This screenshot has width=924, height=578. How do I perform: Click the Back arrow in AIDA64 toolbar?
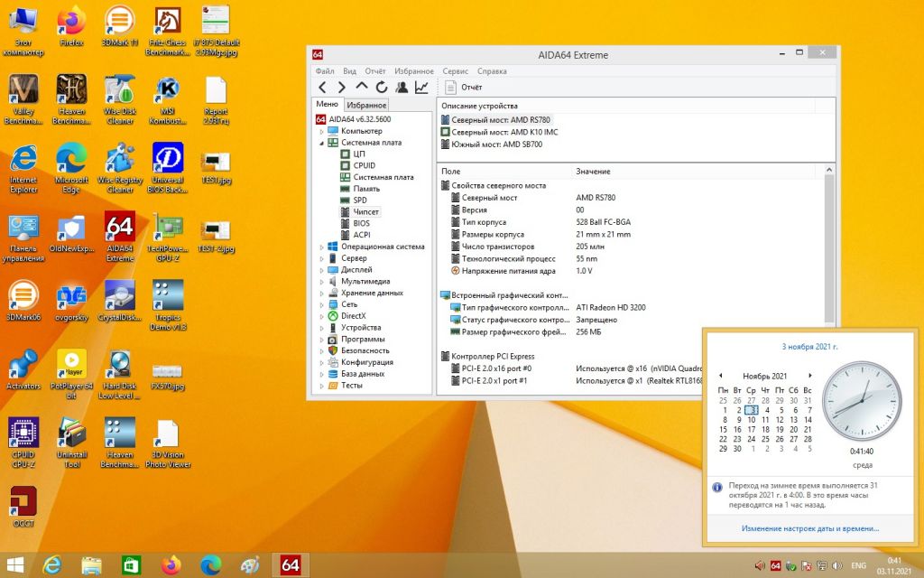[322, 88]
